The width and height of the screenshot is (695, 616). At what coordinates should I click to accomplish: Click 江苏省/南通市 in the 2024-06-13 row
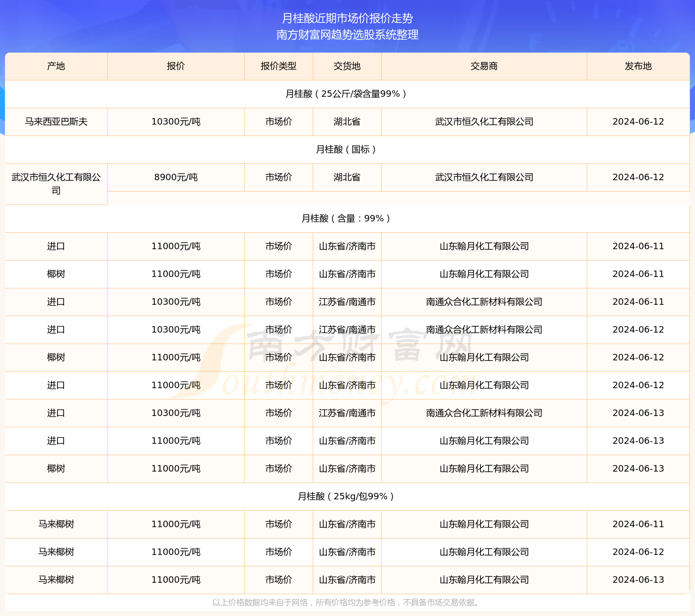[347, 413]
